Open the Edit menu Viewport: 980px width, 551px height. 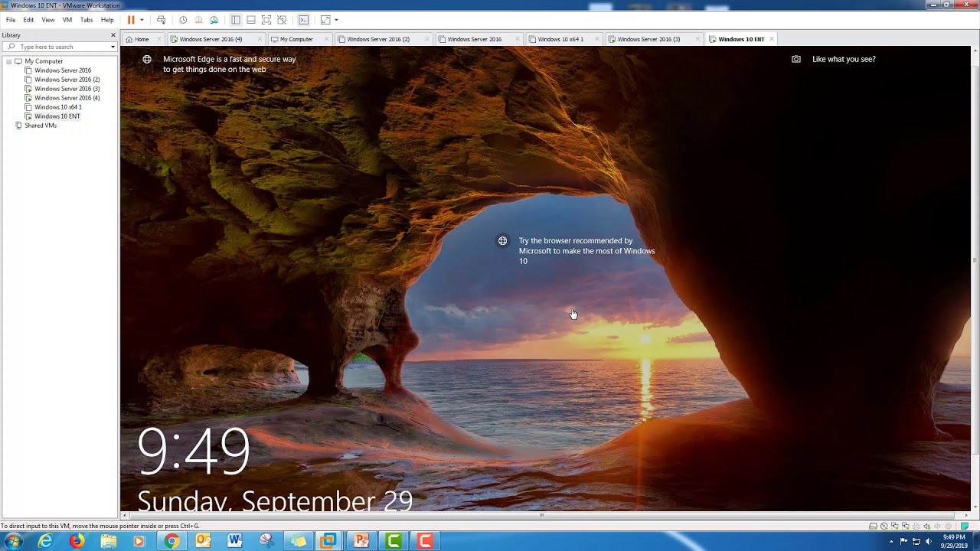28,20
